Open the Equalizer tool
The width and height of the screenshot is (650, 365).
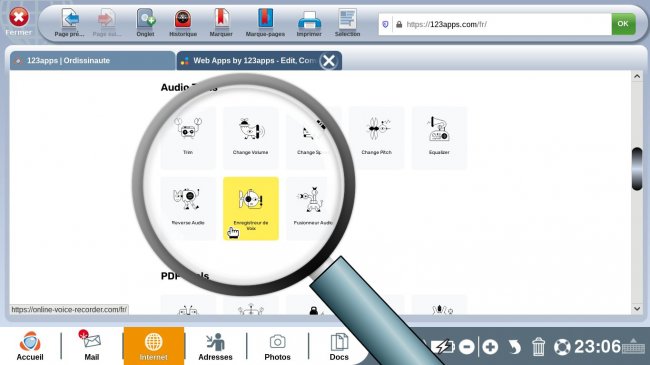point(439,138)
